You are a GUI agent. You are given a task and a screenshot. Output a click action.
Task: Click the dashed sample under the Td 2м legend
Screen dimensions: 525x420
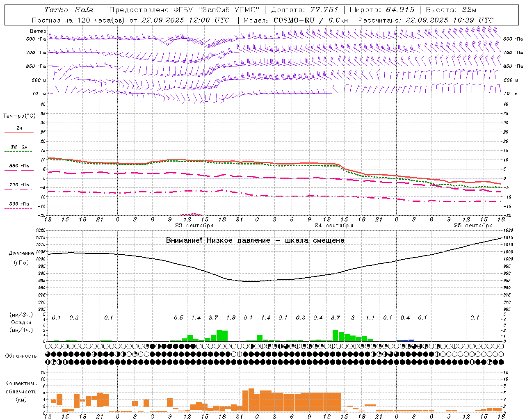[x=18, y=152]
